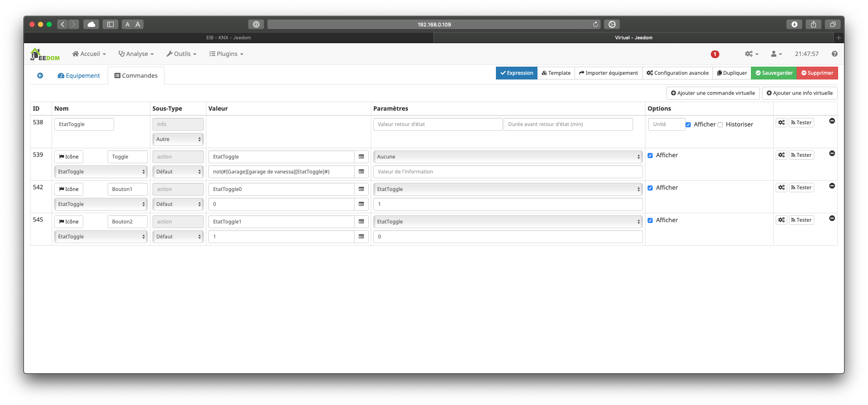Click the Unité input field

(666, 124)
